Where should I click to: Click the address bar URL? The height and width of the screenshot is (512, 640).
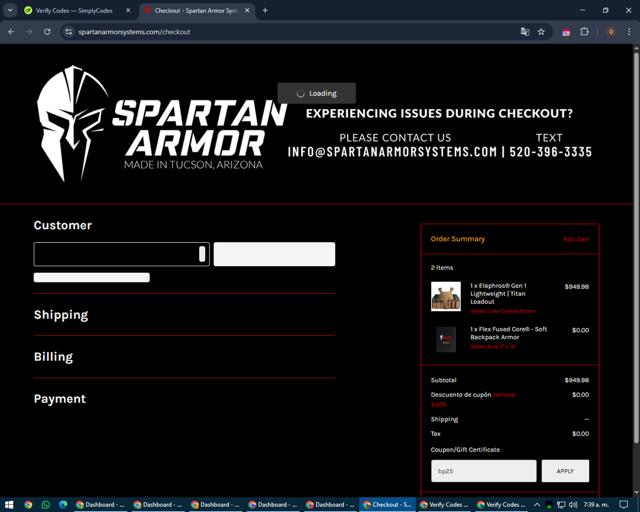coord(134,32)
